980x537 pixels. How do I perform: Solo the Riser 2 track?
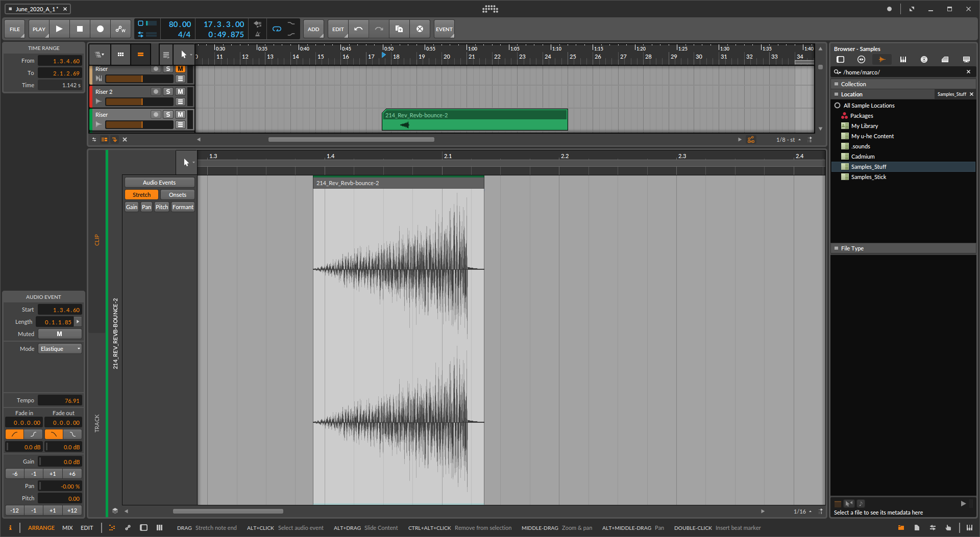pyautogui.click(x=168, y=92)
